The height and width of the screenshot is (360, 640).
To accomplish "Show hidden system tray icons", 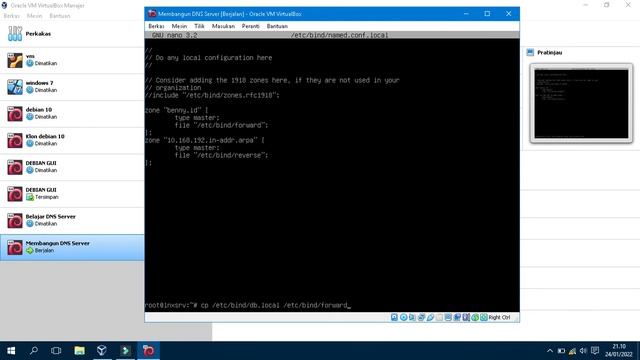I will click(x=550, y=351).
